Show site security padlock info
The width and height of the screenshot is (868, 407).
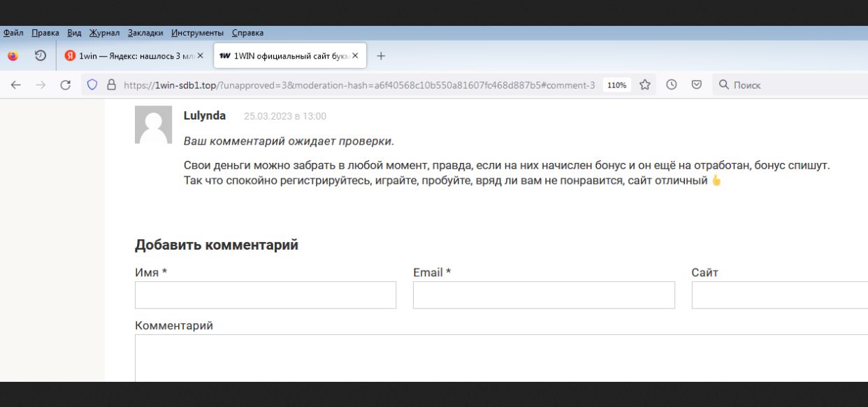click(110, 85)
